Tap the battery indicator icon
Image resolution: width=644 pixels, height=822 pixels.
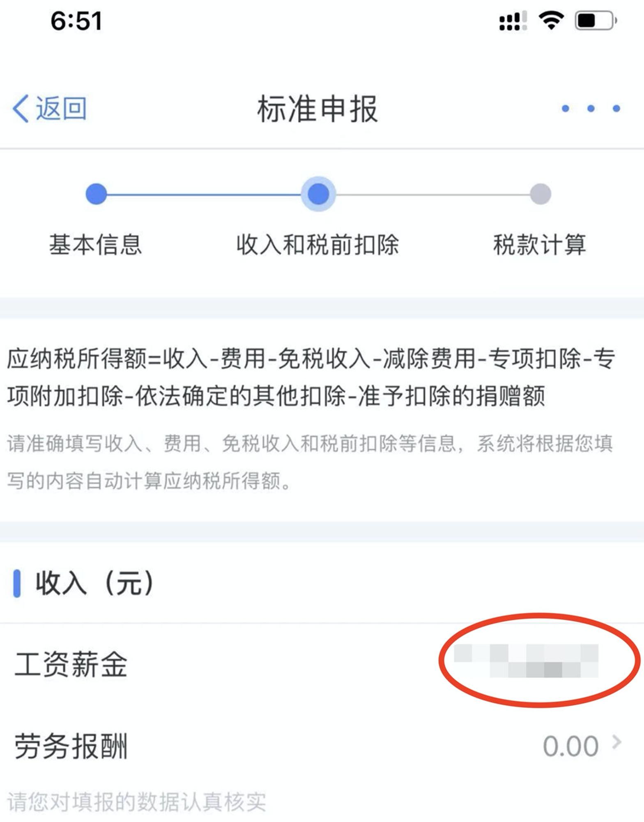pos(596,20)
